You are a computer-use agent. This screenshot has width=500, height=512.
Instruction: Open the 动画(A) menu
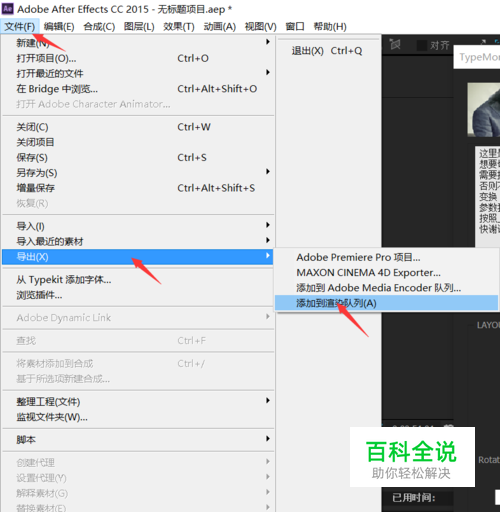(x=220, y=26)
